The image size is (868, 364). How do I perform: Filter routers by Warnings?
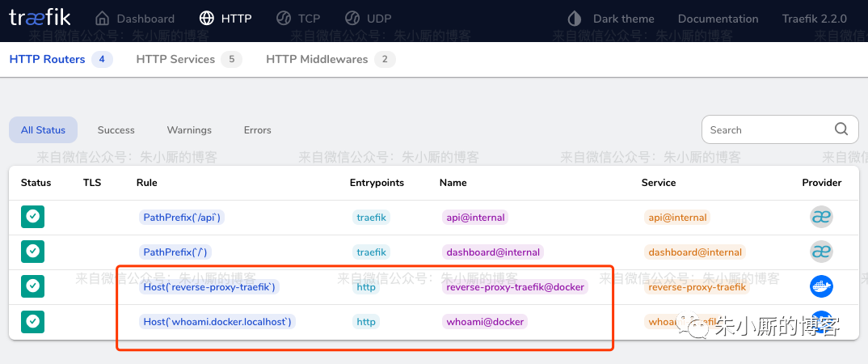pyautogui.click(x=189, y=130)
